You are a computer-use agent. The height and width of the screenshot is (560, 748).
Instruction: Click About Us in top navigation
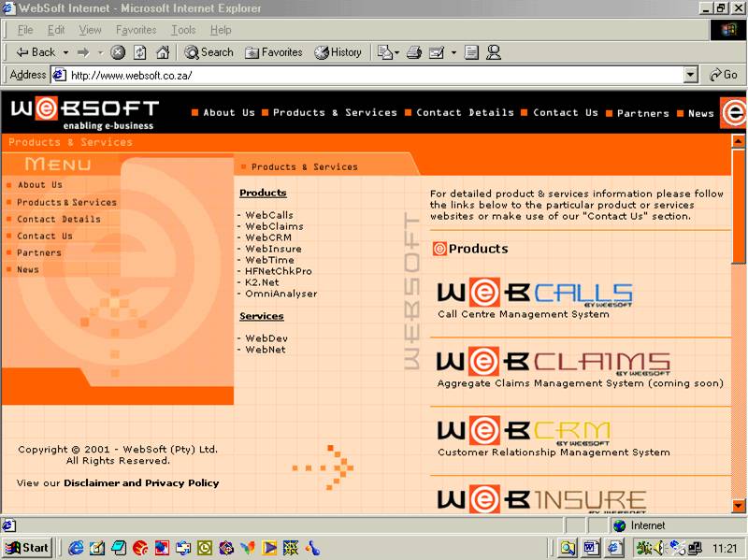[229, 112]
